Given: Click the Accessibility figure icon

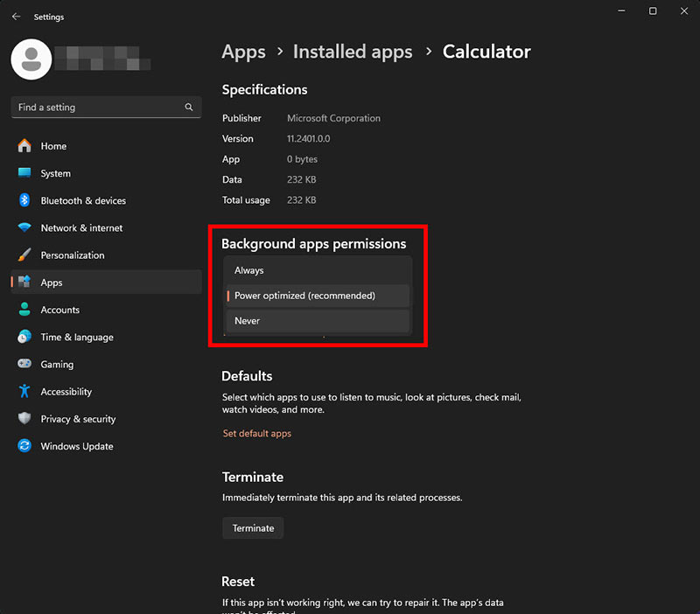Looking at the screenshot, I should pyautogui.click(x=24, y=391).
